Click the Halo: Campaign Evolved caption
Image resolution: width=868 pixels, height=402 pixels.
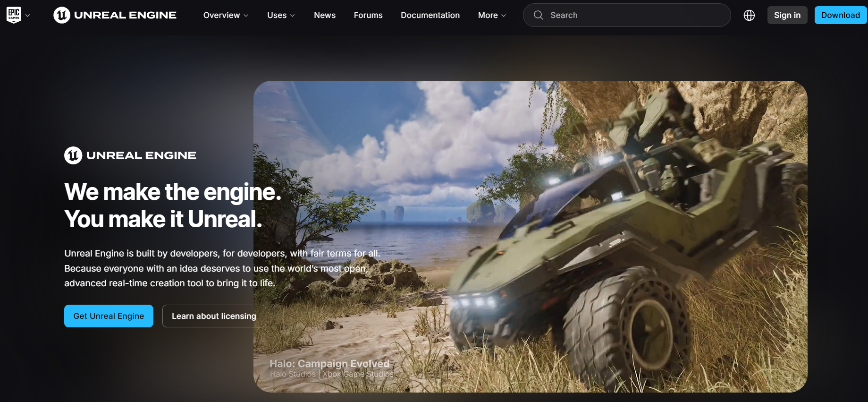329,363
